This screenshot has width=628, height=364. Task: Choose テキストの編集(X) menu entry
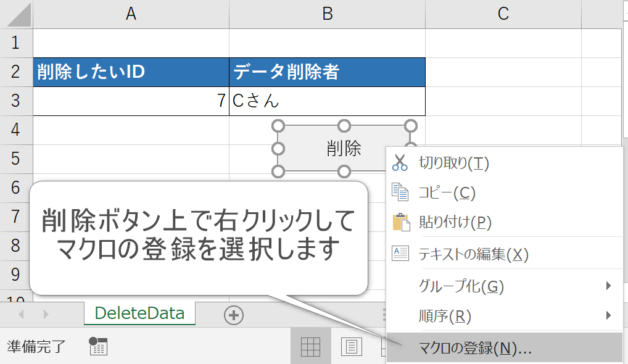pyautogui.click(x=473, y=254)
